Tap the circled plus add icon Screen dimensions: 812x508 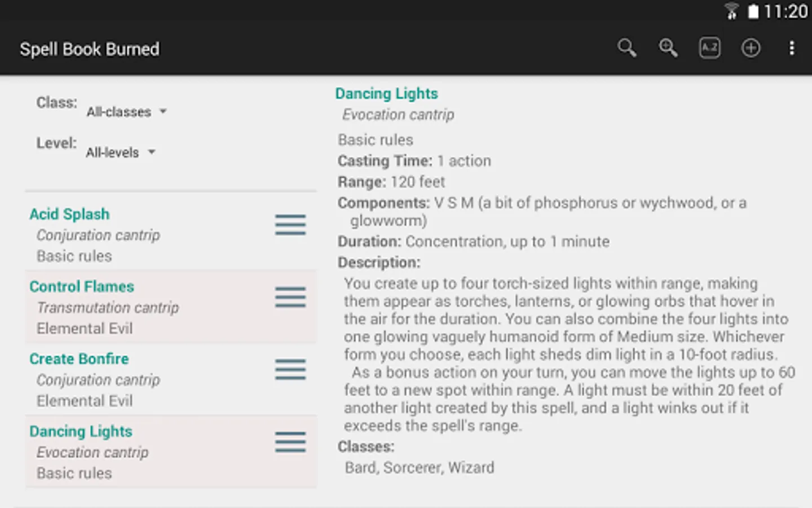point(751,48)
